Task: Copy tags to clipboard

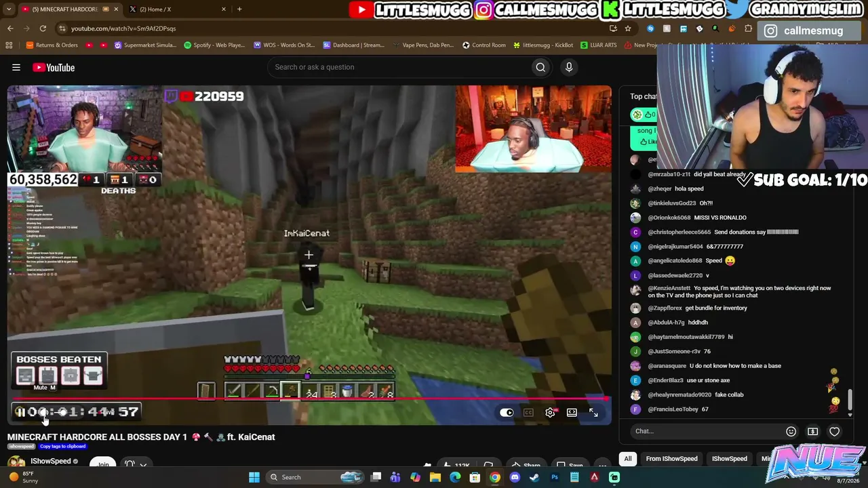Action: 62,447
